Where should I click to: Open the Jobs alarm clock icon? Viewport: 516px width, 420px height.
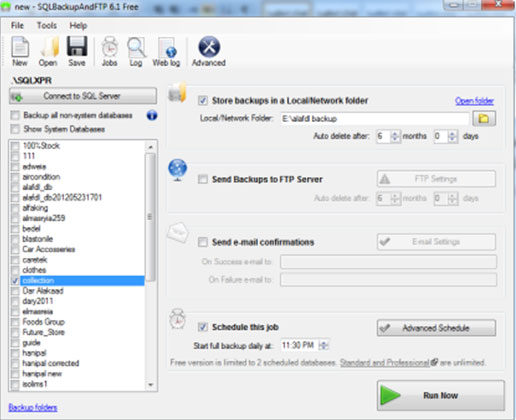click(110, 52)
